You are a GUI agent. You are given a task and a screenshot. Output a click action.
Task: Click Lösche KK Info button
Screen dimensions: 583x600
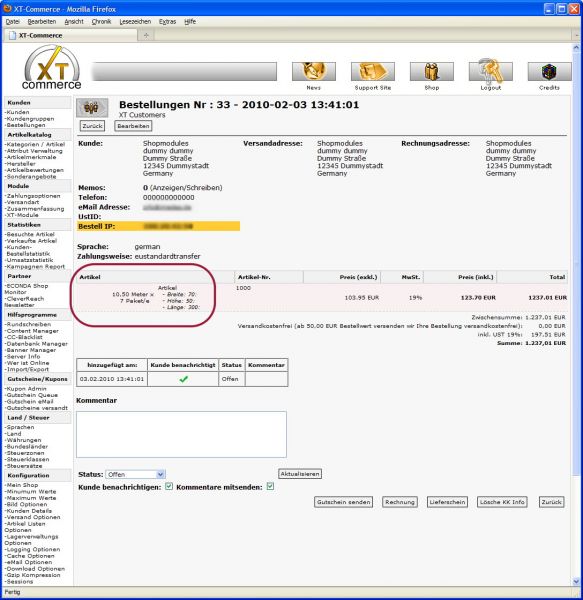[x=502, y=502]
